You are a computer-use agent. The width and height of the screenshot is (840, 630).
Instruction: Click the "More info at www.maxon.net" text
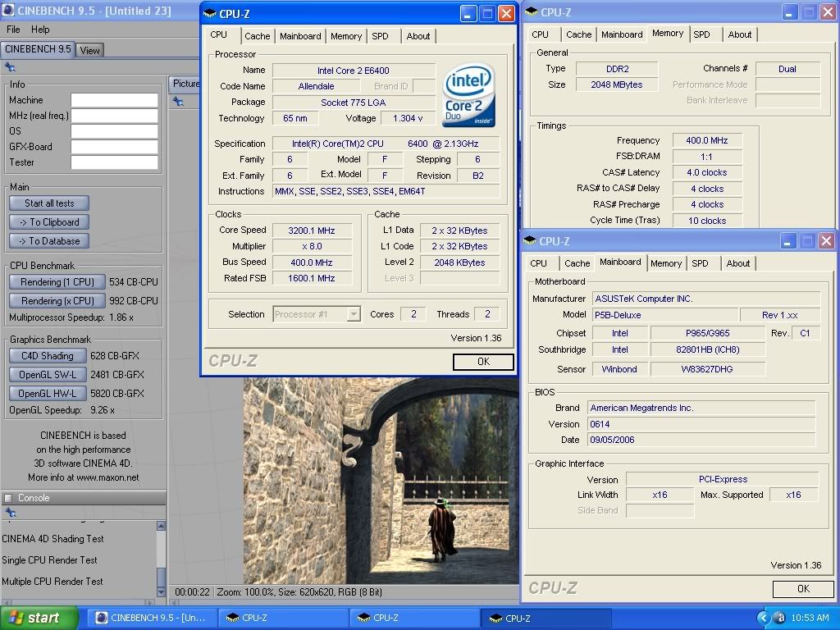point(83,477)
